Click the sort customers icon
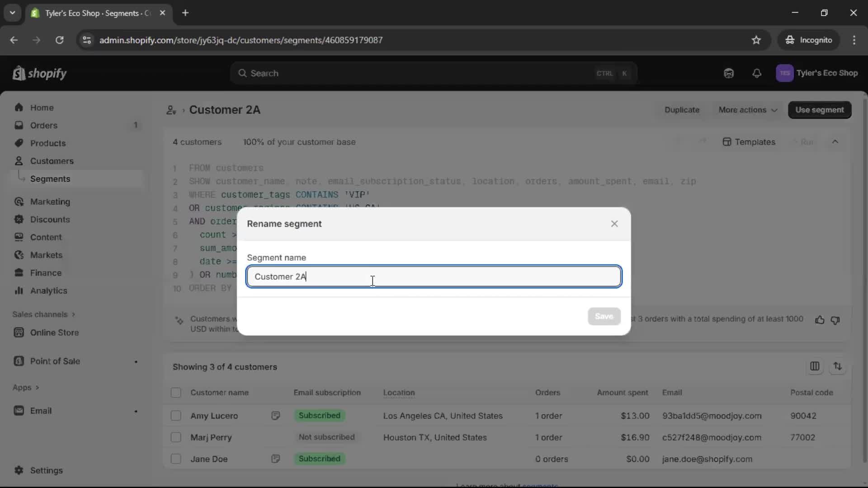868x488 pixels. click(838, 366)
